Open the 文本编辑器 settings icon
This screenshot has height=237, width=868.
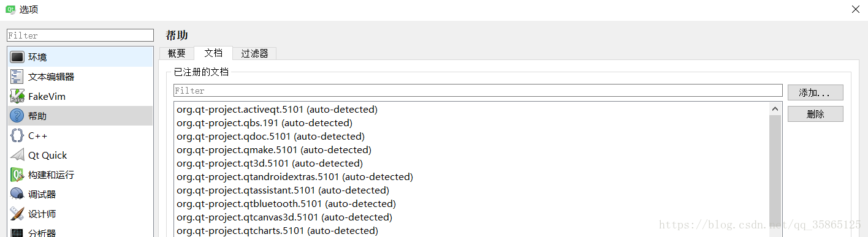[17, 77]
